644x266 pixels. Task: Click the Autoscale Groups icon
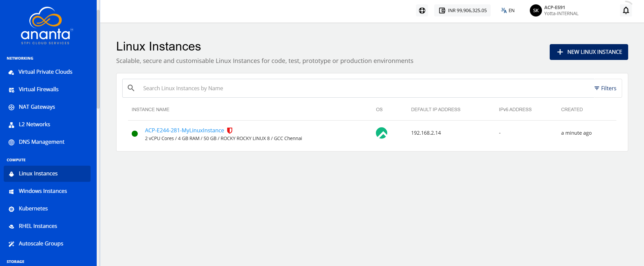[x=11, y=244]
